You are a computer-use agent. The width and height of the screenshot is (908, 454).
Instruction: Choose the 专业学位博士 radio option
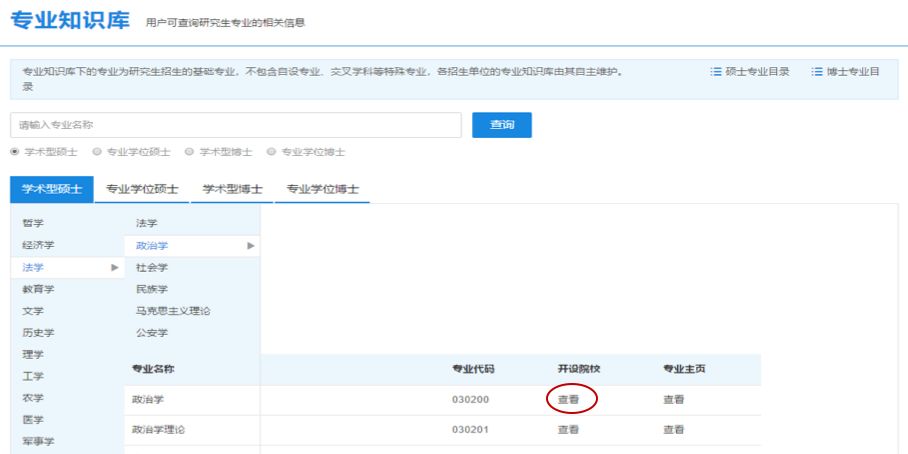click(x=272, y=152)
